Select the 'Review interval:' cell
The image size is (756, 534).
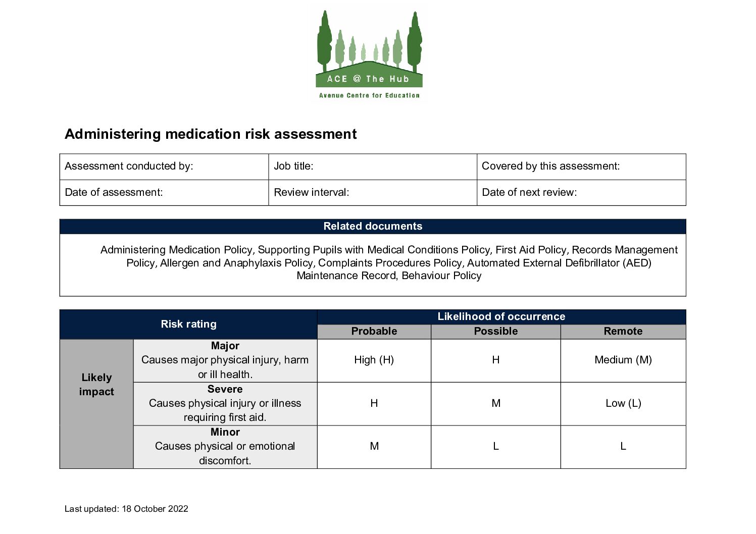(372, 192)
